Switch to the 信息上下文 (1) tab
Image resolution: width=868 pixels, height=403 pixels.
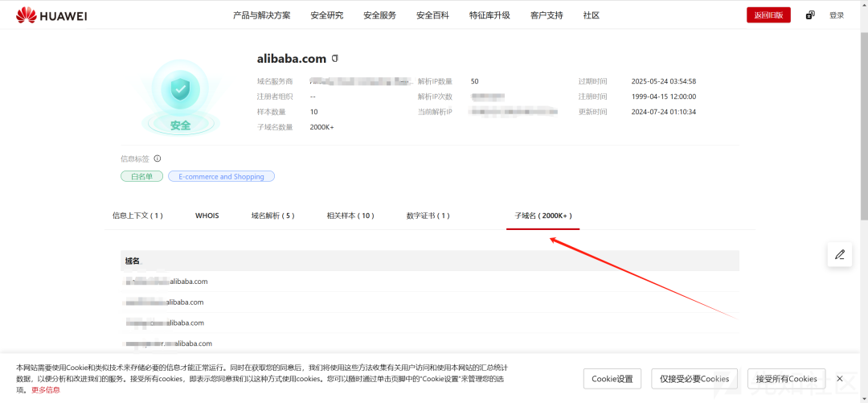coord(138,216)
